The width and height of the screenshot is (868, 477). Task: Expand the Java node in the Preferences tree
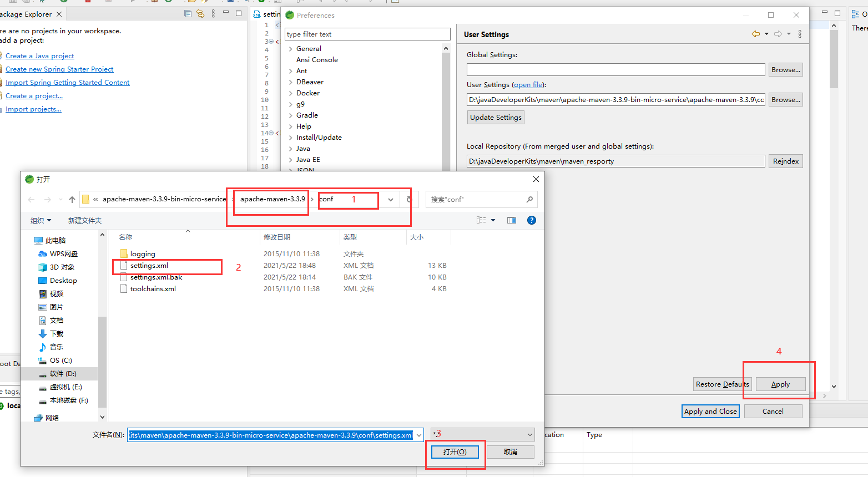pos(291,148)
